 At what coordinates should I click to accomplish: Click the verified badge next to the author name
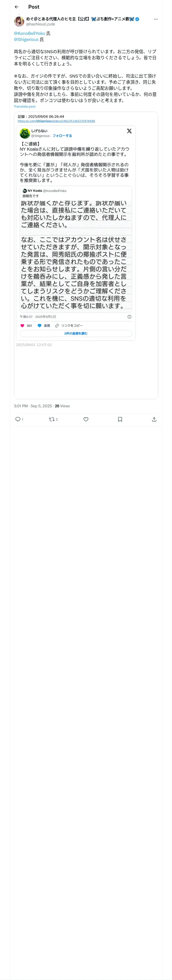137,19
